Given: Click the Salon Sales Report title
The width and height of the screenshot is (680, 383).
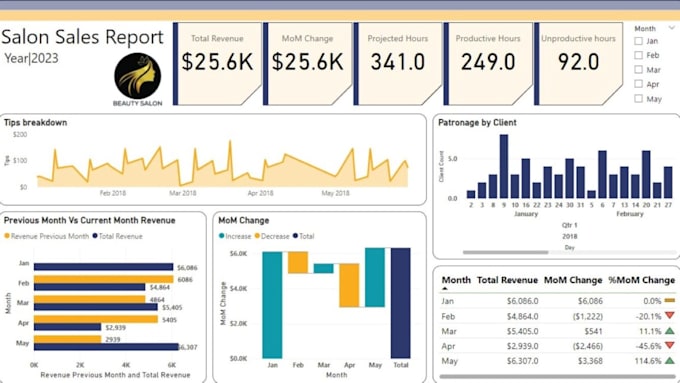Looking at the screenshot, I should pyautogui.click(x=82, y=37).
